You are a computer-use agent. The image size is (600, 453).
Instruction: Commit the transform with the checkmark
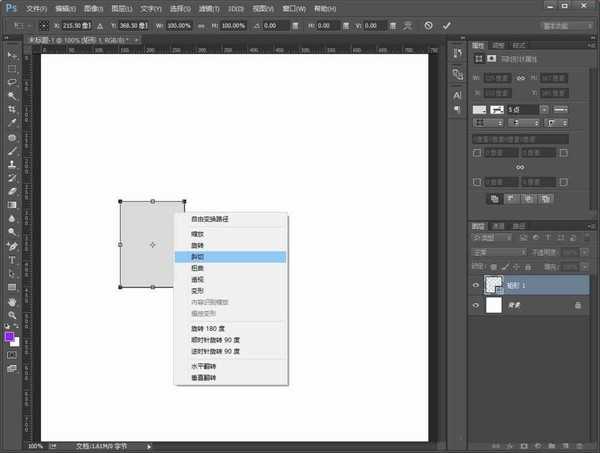tap(446, 25)
